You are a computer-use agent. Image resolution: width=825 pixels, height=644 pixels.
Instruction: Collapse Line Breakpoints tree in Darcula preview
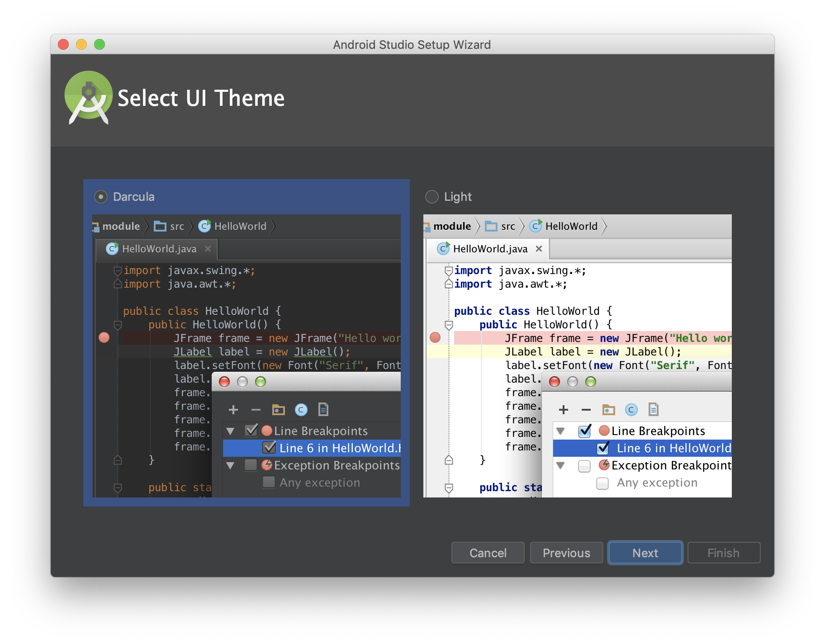(x=230, y=431)
